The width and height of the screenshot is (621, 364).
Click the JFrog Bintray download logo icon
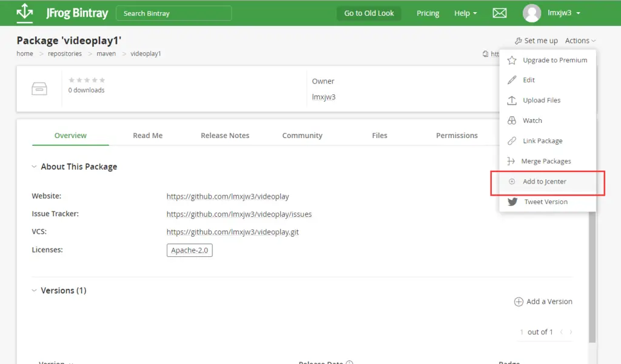click(24, 12)
